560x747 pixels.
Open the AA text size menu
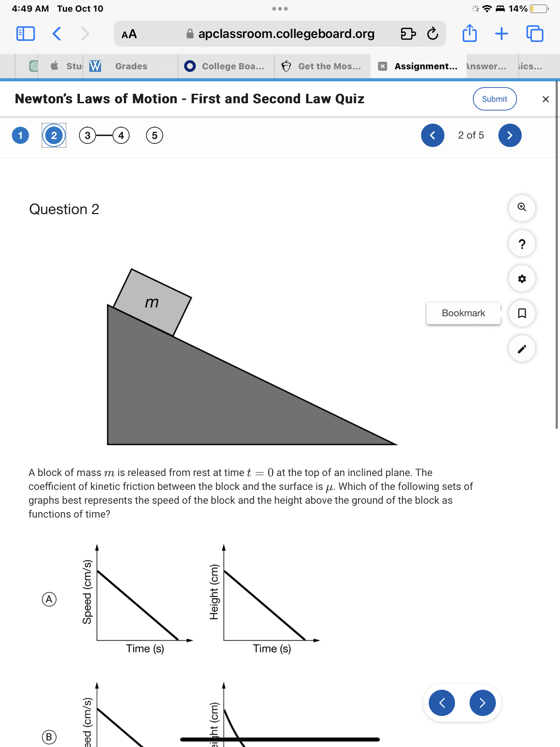point(129,34)
